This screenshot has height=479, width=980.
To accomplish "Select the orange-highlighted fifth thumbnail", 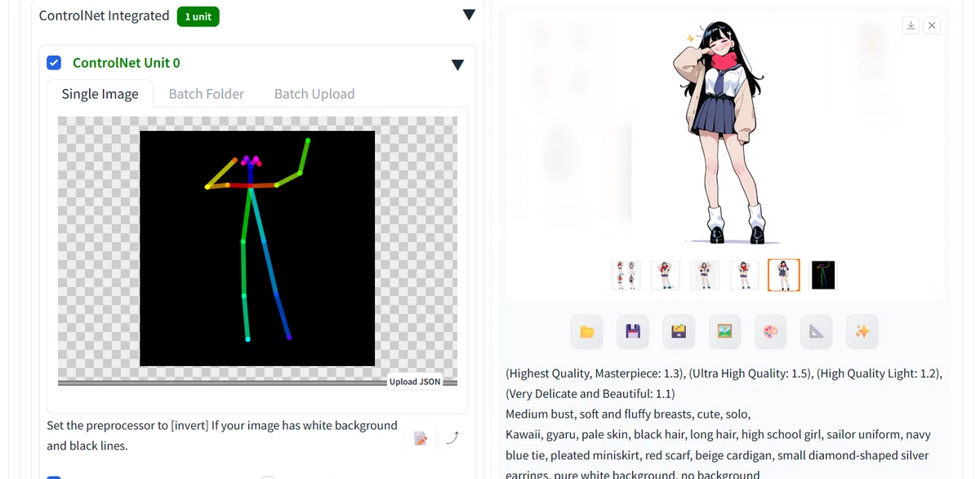I will pos(784,275).
